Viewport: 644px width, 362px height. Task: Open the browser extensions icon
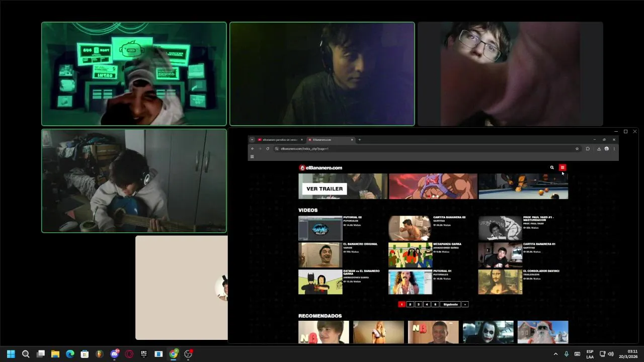pyautogui.click(x=588, y=149)
